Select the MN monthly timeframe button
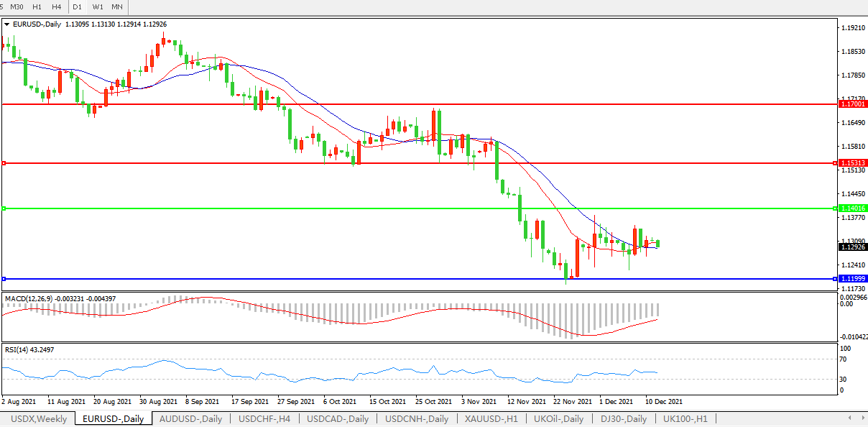868x427 pixels. pyautogui.click(x=116, y=6)
